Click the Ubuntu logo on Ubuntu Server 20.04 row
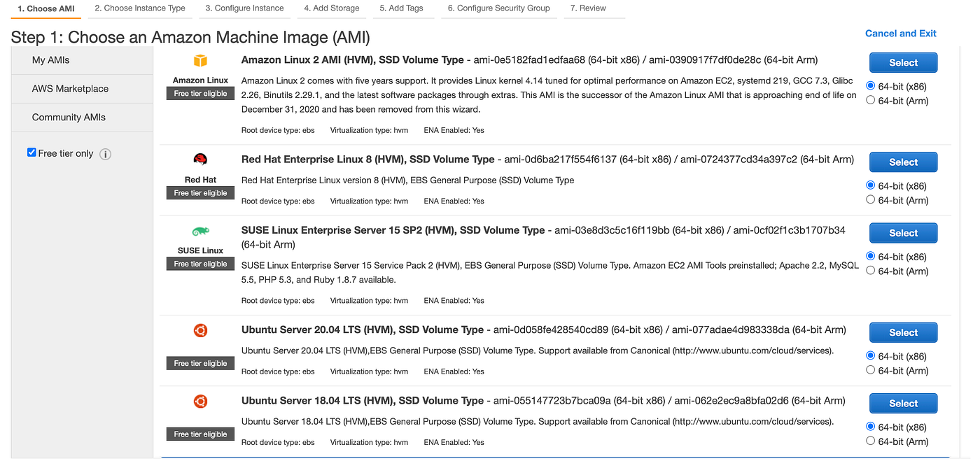 (200, 330)
